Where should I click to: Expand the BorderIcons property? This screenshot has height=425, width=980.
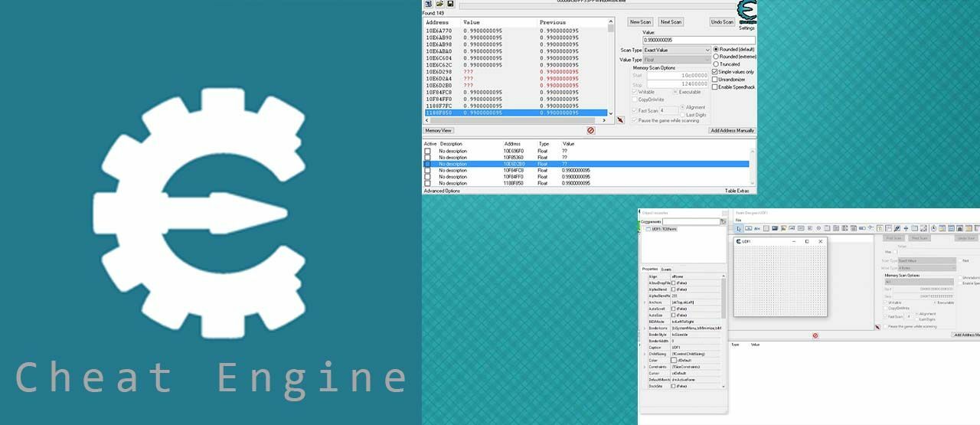coord(645,328)
